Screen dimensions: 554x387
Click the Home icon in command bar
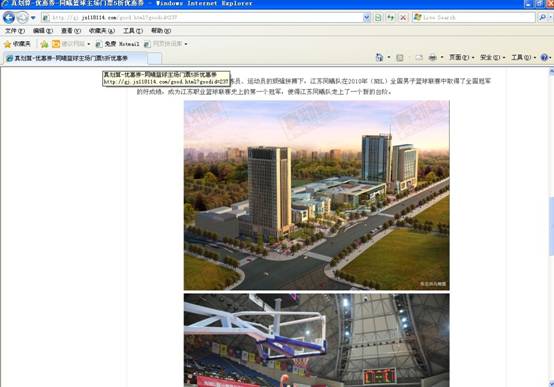click(x=379, y=57)
